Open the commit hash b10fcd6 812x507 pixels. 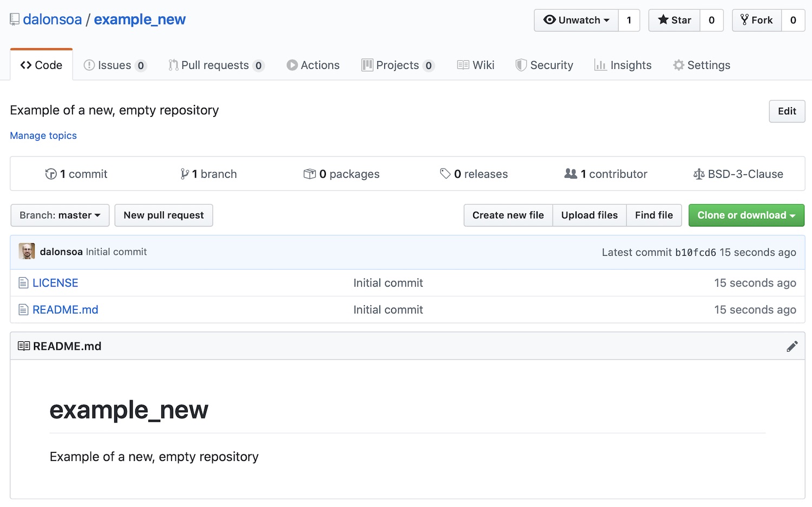point(696,252)
